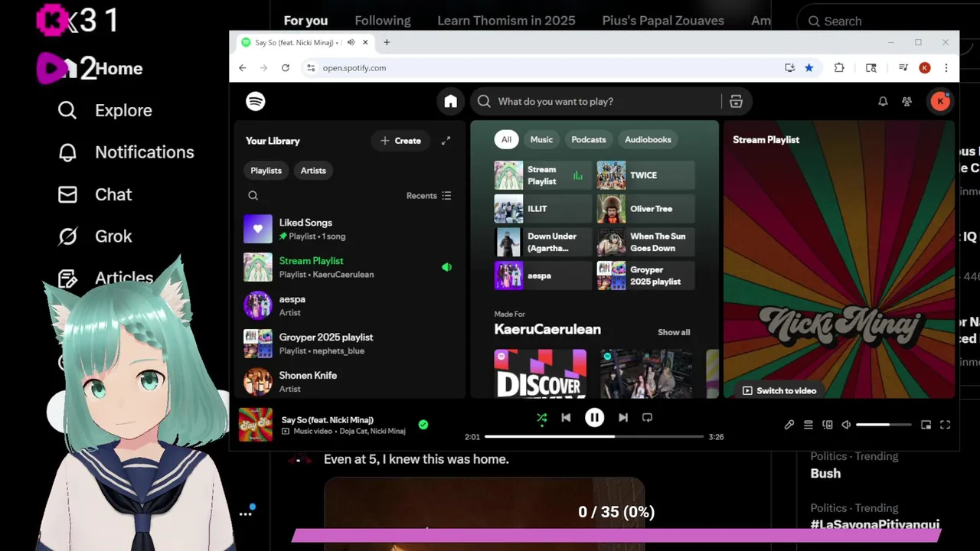980x551 pixels.
Task: Open Learn Thomism in 2025 tab on X
Action: 506,21
